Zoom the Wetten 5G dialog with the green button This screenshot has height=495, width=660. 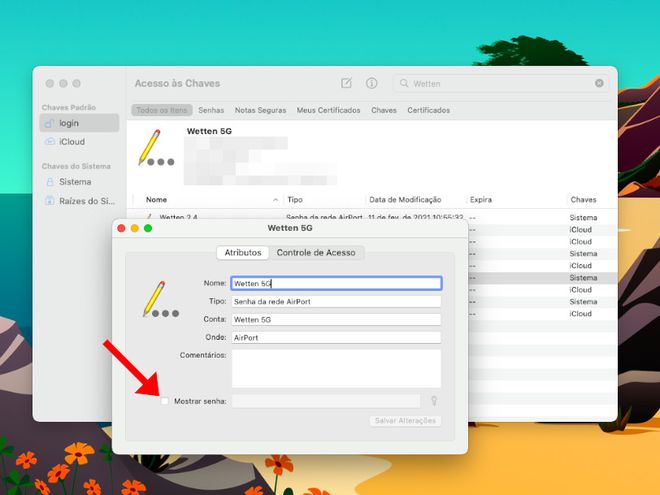(148, 228)
